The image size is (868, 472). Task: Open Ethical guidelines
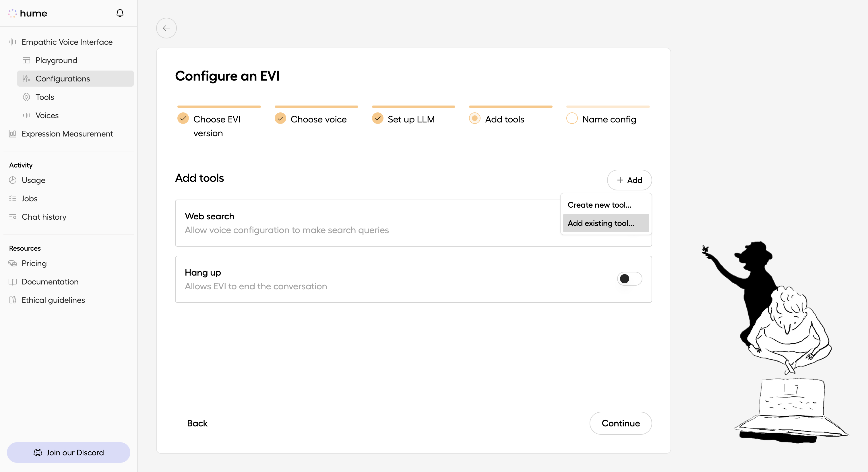coord(53,300)
